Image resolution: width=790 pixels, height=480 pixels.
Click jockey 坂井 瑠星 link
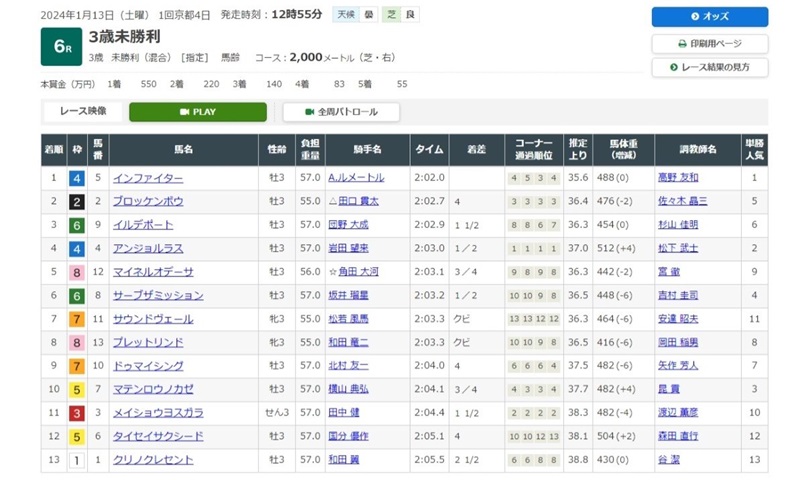(x=348, y=295)
